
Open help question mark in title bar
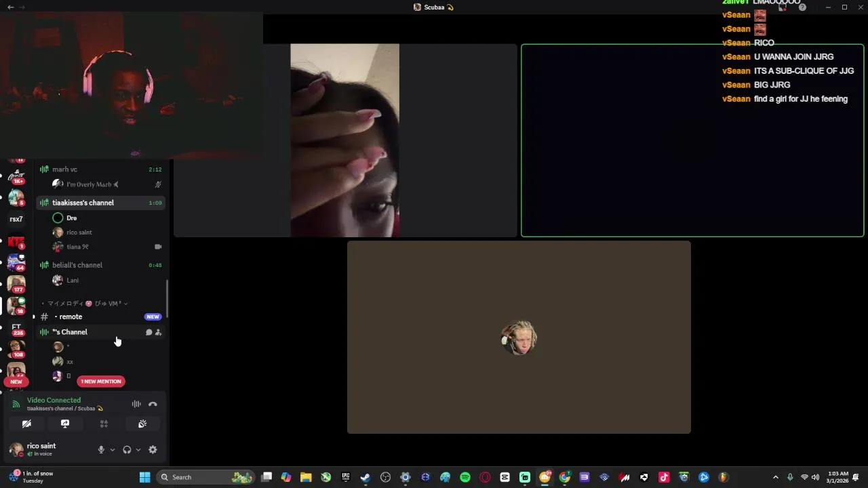click(x=802, y=7)
